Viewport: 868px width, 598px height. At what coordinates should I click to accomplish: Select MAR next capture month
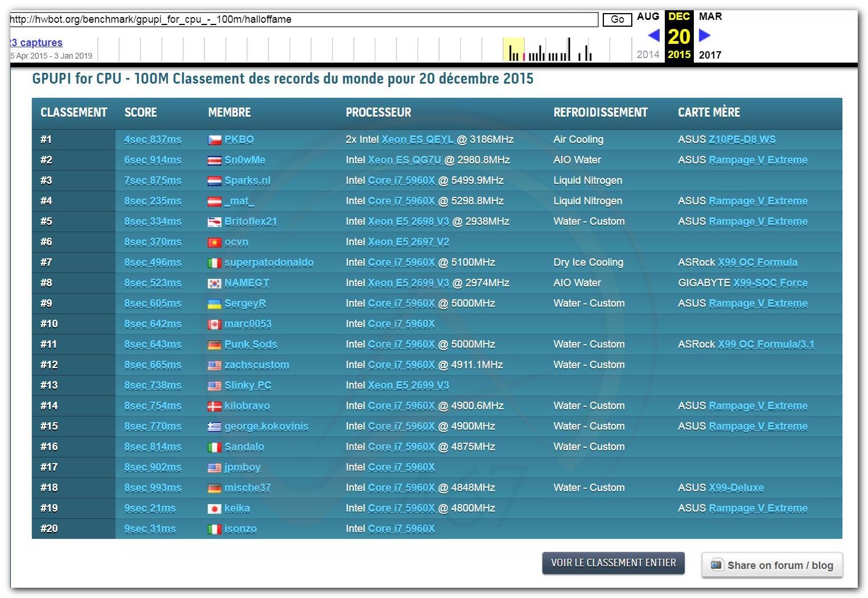click(710, 17)
